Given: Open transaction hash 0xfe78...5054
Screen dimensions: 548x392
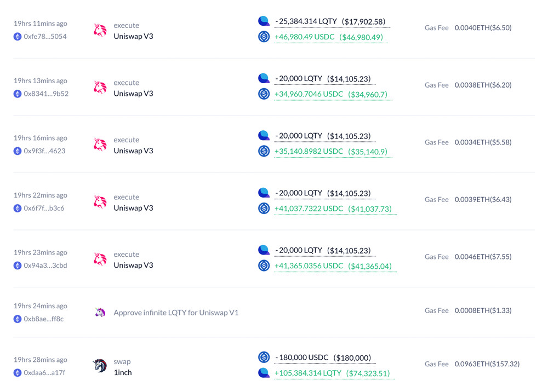Looking at the screenshot, I should click(45, 37).
